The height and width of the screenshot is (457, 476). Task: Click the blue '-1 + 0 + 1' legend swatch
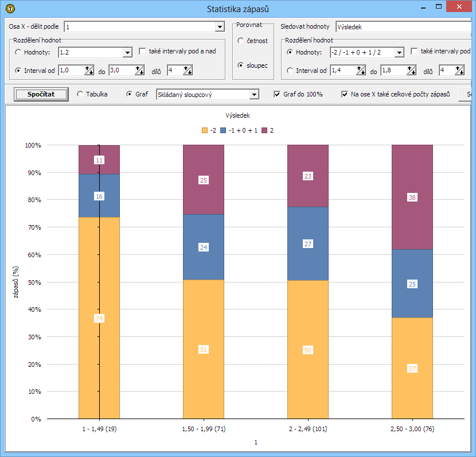click(223, 130)
